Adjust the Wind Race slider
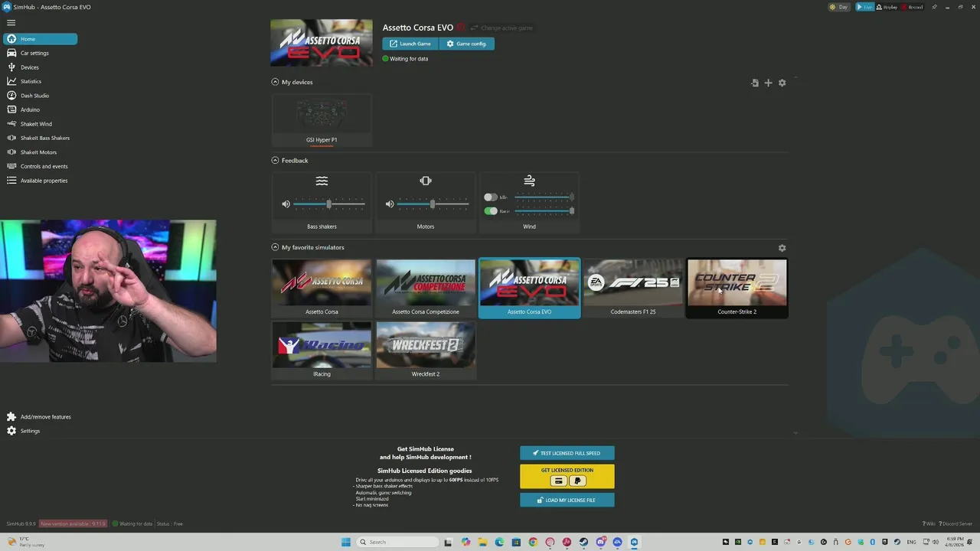This screenshot has height=551, width=980. [x=544, y=211]
